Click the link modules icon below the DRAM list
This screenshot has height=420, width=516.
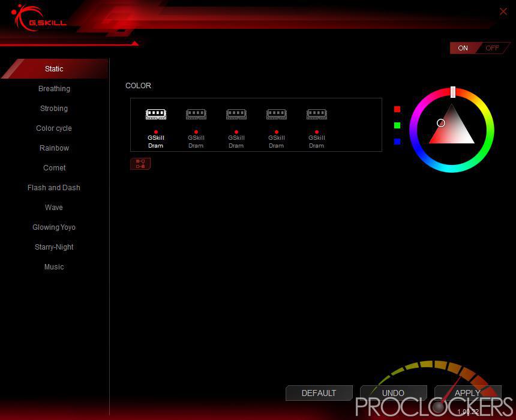coord(140,164)
